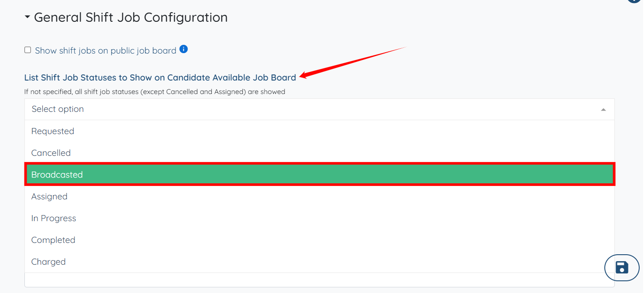Choose the Cancelled status option
Image resolution: width=644 pixels, height=293 pixels.
(51, 153)
